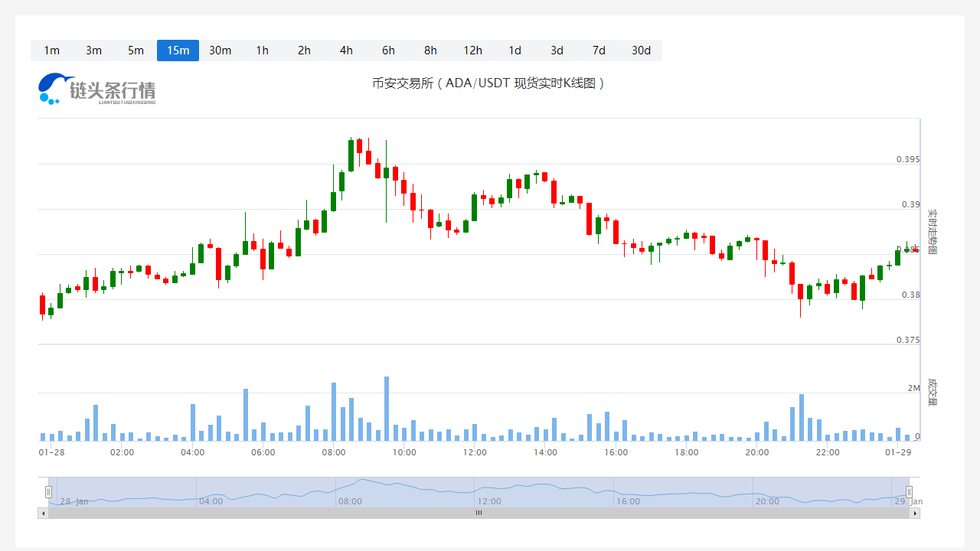The image size is (980, 551).
Task: Select the 7d timeframe
Action: click(599, 51)
